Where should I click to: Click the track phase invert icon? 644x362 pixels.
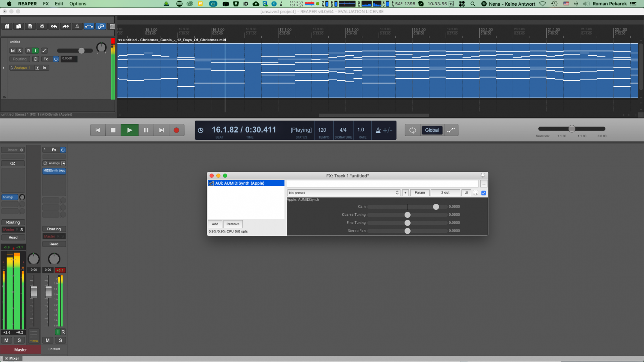[36, 59]
